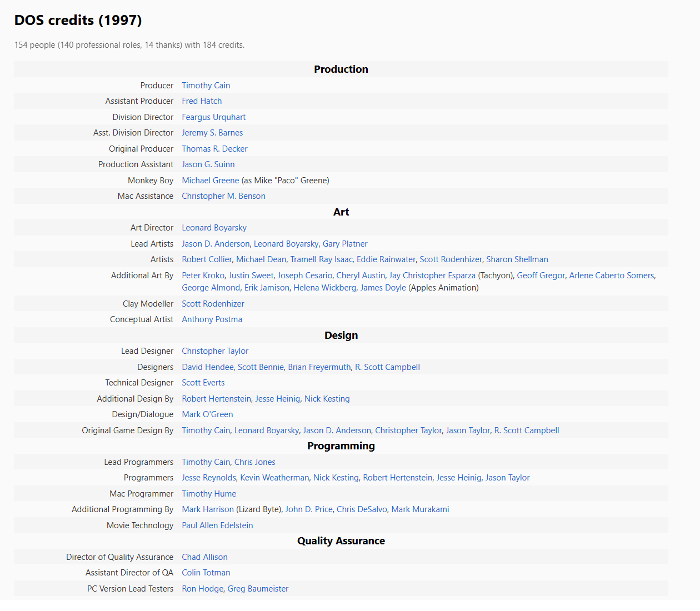Click Timothy Hume link
The image size is (700, 611).
(209, 494)
